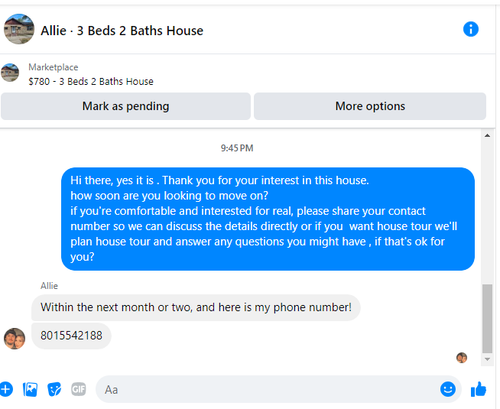500x409 pixels.
Task: Click the Allie · 3 Beds 2 Baths House title
Action: 122,31
